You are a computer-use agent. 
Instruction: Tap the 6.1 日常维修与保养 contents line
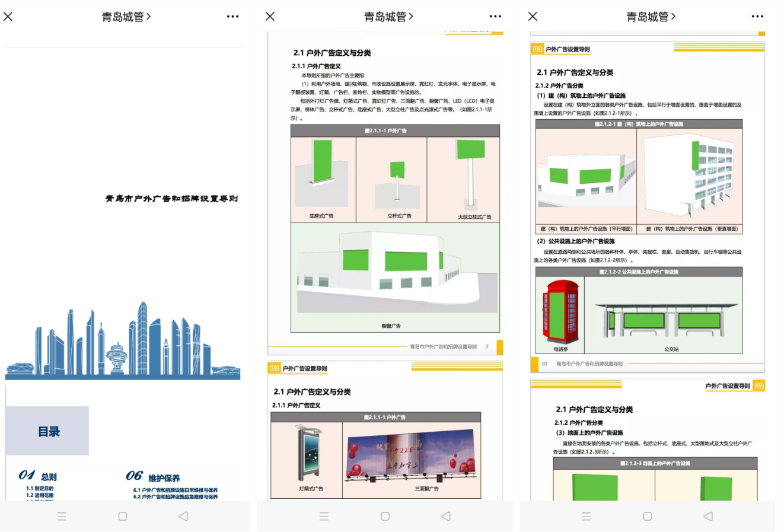click(175, 490)
